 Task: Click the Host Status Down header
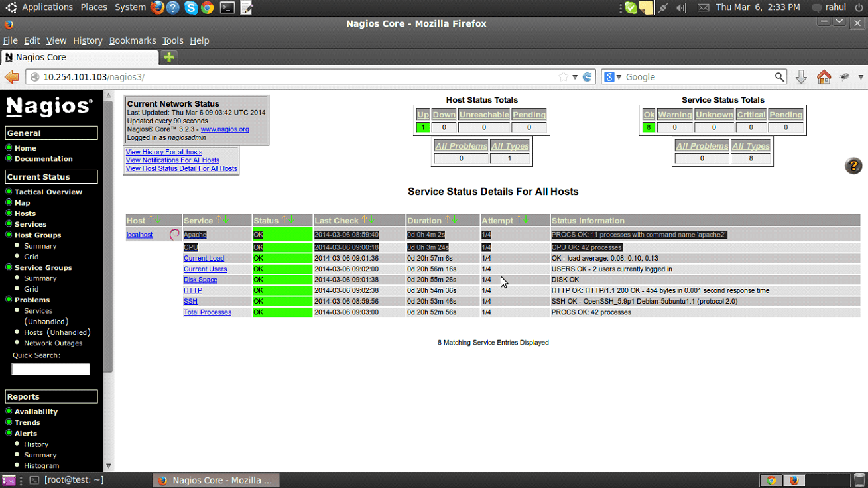444,115
